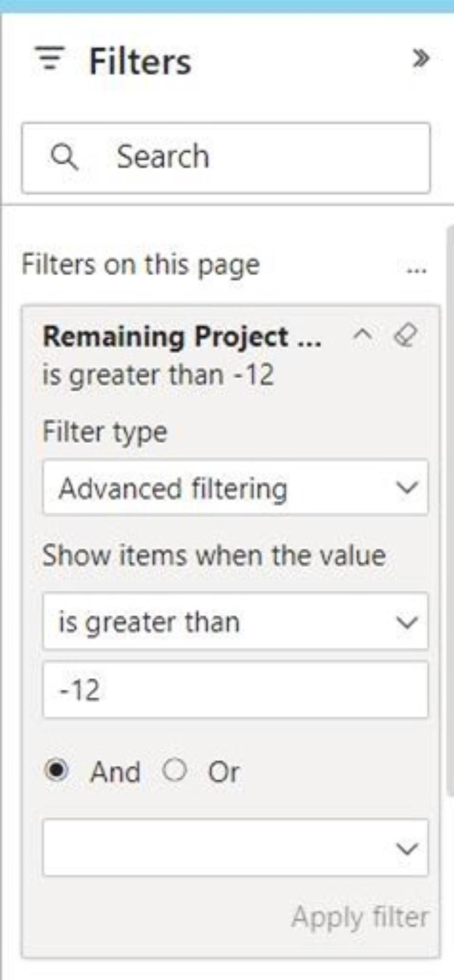Click the Filters pane funnel icon
This screenshot has width=454, height=980.
[50, 59]
